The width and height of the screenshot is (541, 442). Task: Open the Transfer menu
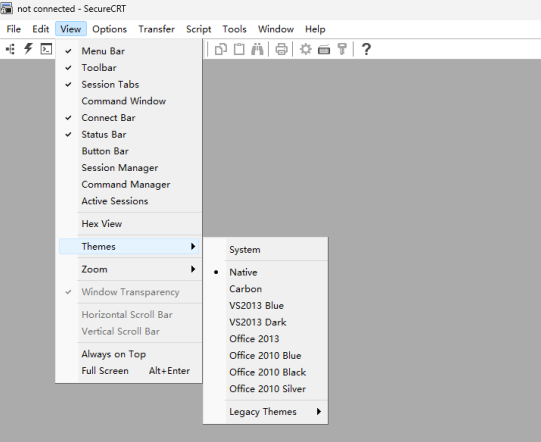(157, 29)
